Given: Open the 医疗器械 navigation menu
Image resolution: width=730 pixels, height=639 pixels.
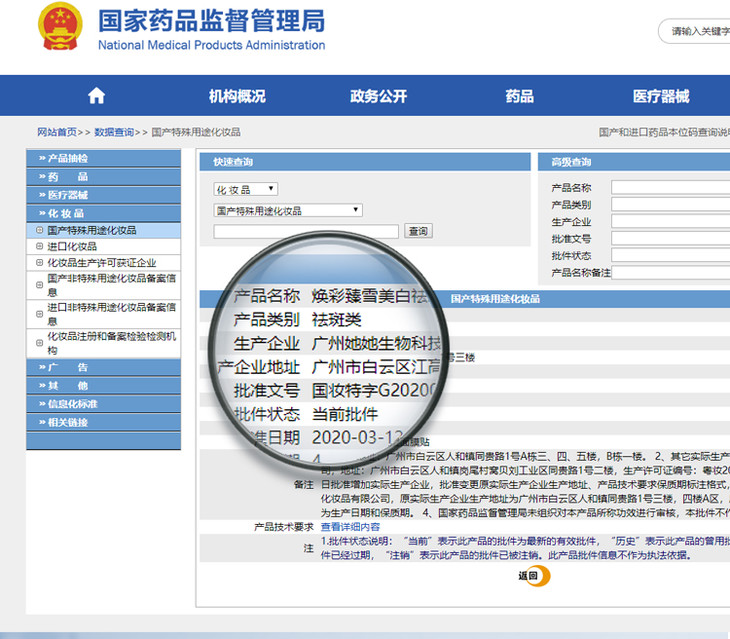Looking at the screenshot, I should 660,96.
